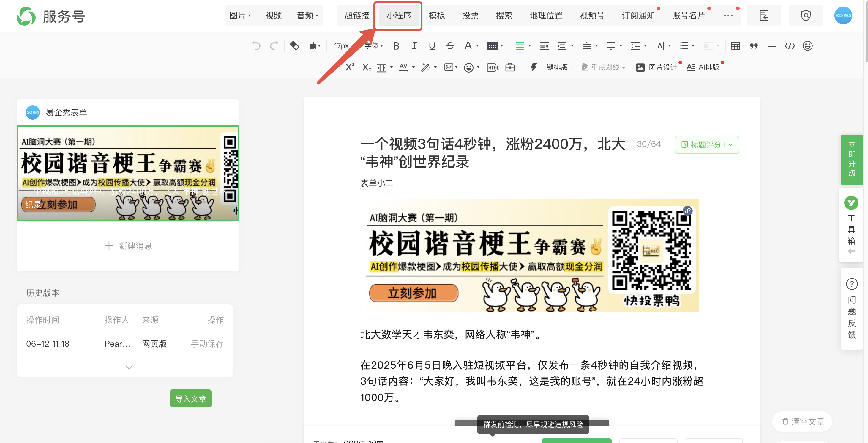
Task: Open the three-dots more menu
Action: [728, 15]
